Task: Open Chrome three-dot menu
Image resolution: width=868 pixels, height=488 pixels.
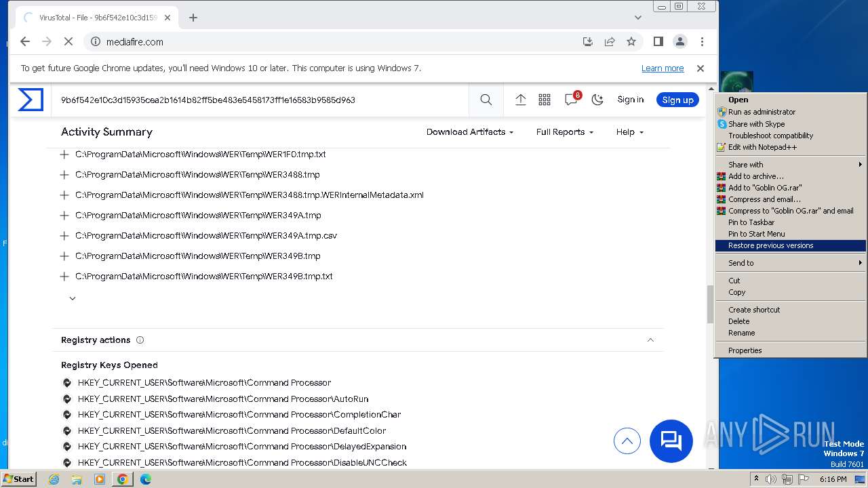Action: coord(702,41)
